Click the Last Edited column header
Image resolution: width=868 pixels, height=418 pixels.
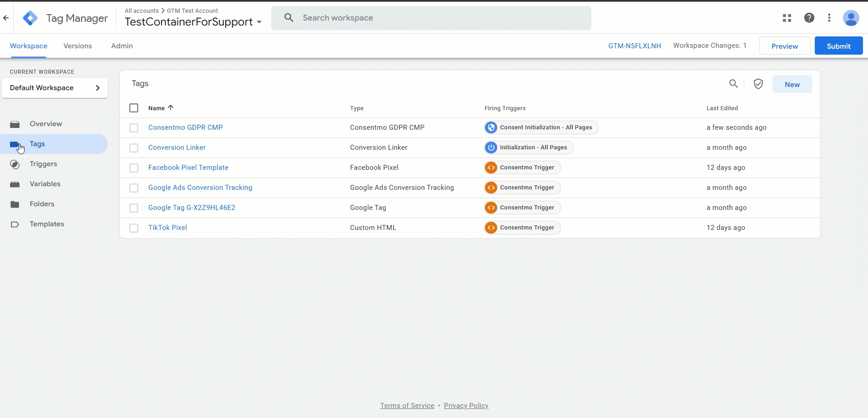point(722,108)
